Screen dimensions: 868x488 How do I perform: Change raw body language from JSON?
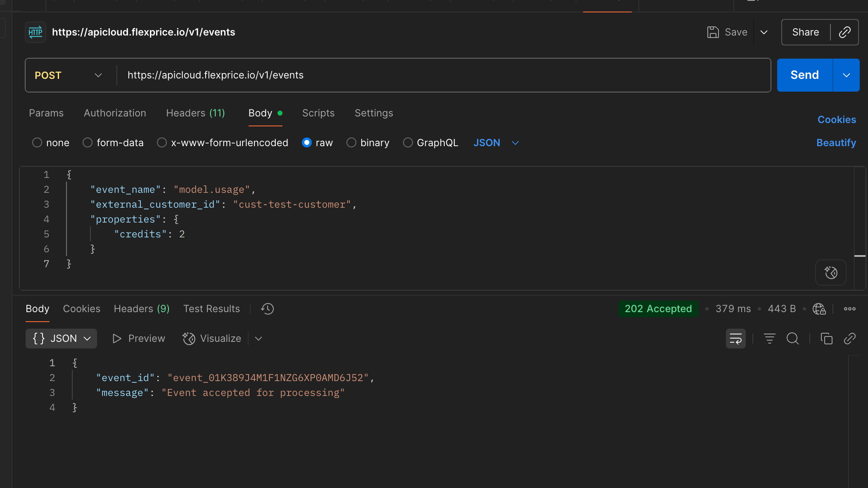pyautogui.click(x=496, y=143)
